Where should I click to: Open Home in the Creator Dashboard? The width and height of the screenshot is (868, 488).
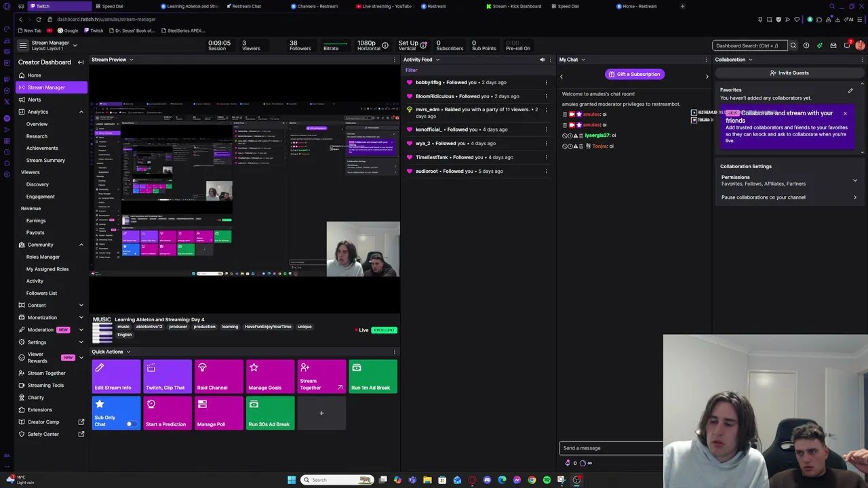(x=52, y=75)
